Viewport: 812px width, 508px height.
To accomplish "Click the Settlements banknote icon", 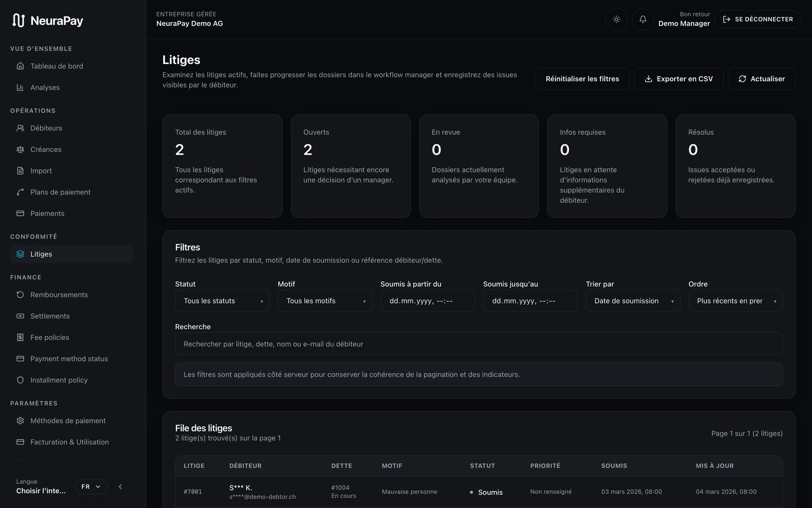I will coord(20,316).
